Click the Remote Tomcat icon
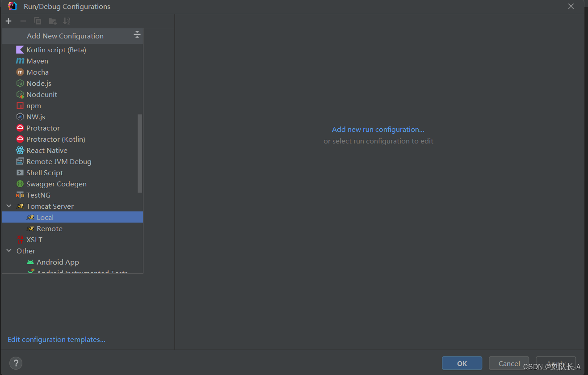 (x=30, y=228)
